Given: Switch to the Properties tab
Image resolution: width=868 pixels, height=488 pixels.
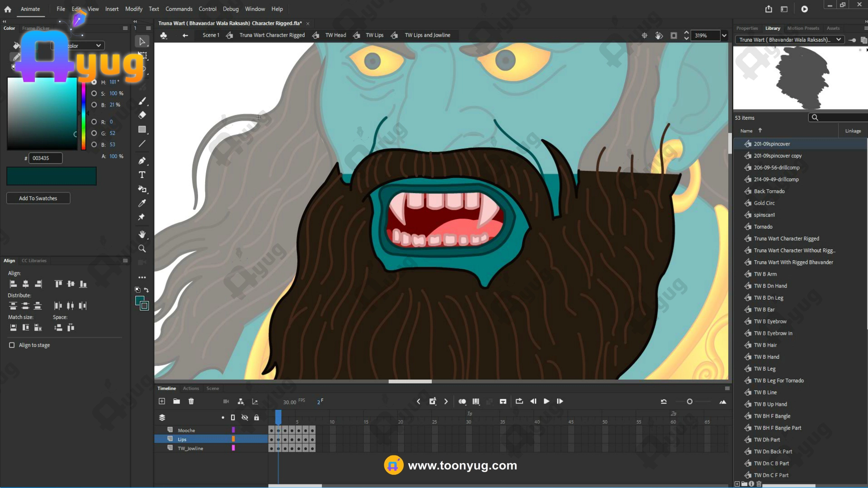Looking at the screenshot, I should point(747,28).
